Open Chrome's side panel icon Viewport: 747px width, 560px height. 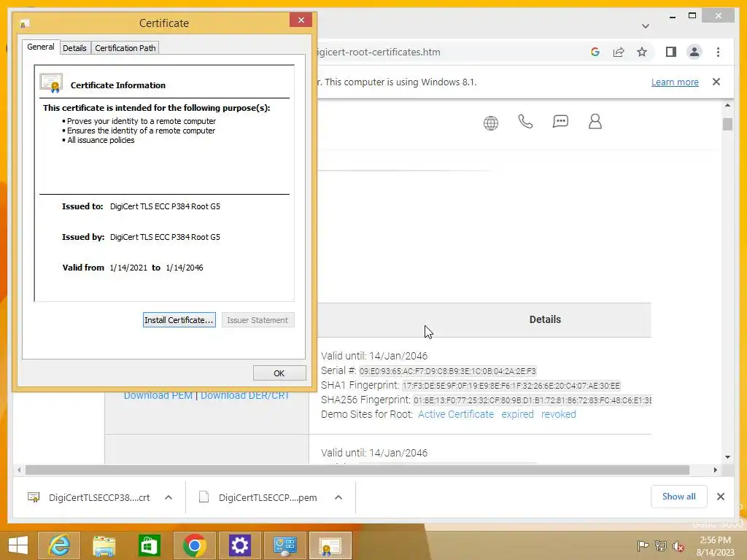tap(671, 52)
